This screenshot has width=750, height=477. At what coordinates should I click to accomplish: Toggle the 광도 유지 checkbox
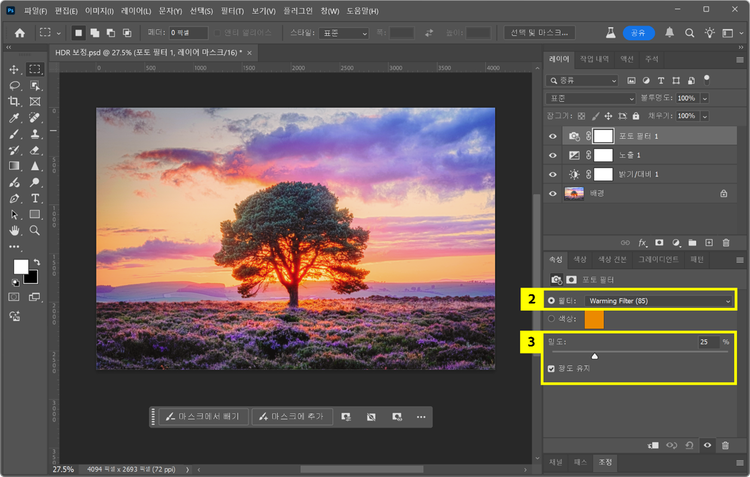[x=551, y=369]
